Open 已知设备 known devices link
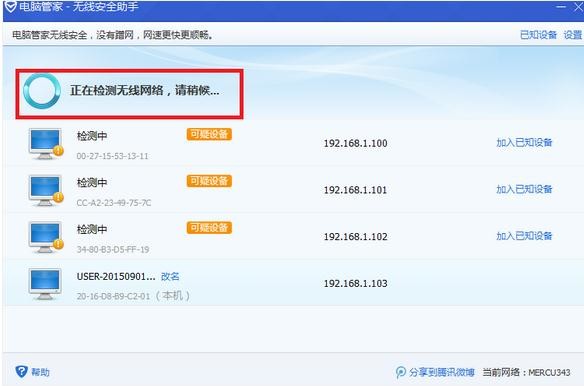 click(x=538, y=35)
